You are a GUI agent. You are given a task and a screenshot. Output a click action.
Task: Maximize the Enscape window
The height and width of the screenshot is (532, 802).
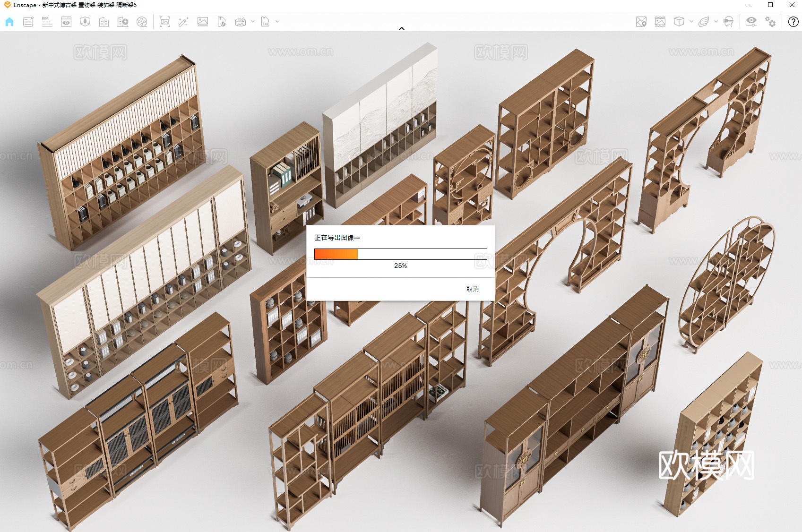[x=770, y=5]
